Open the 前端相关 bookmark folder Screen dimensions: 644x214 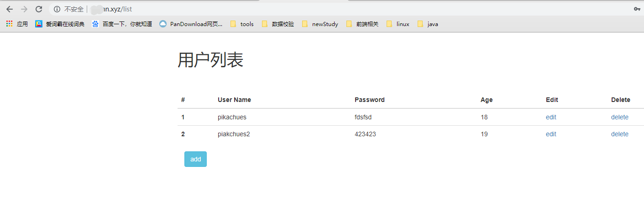coord(362,24)
